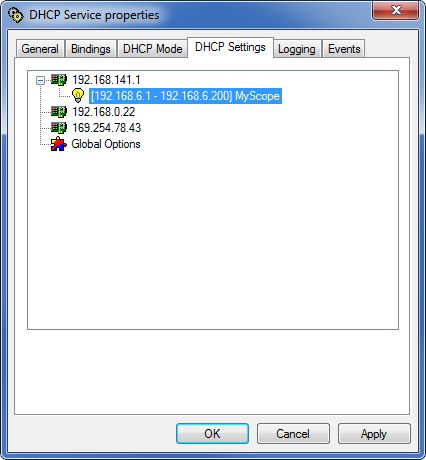426x460 pixels.
Task: Confirm settings with the OK button
Action: [x=212, y=434]
